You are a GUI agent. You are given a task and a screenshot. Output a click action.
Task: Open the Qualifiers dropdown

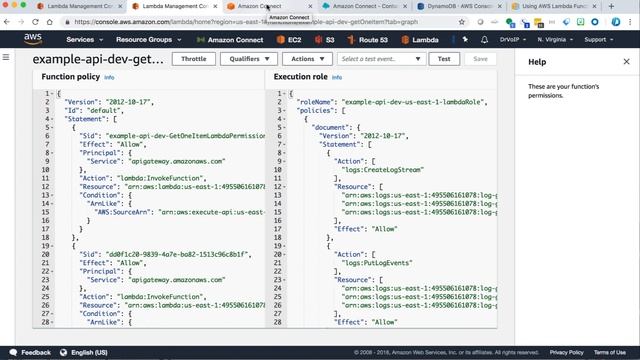249,59
